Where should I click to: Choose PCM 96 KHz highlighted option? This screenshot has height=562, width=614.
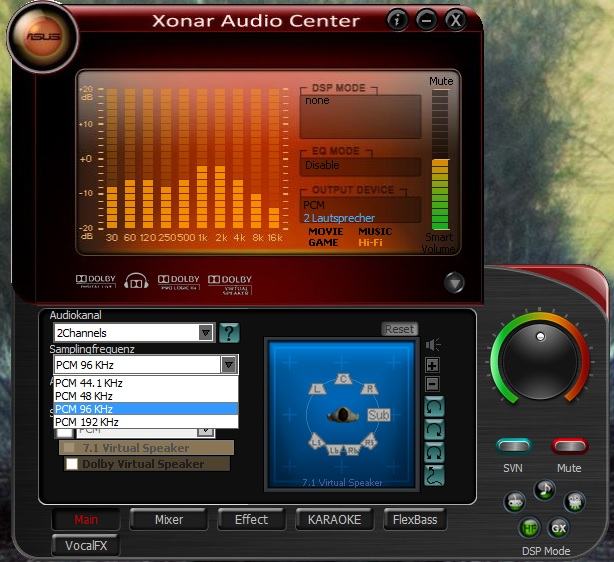[146, 409]
